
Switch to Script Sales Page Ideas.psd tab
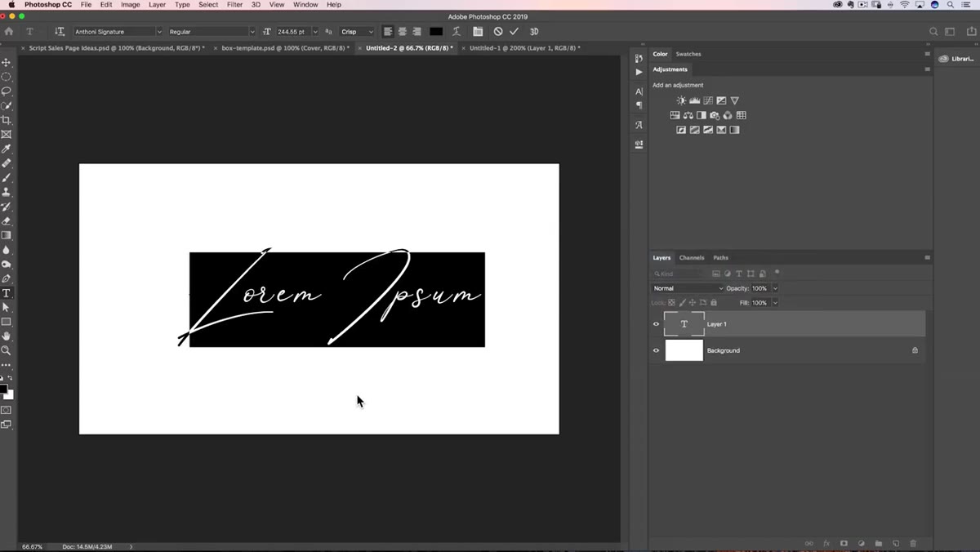(x=117, y=48)
